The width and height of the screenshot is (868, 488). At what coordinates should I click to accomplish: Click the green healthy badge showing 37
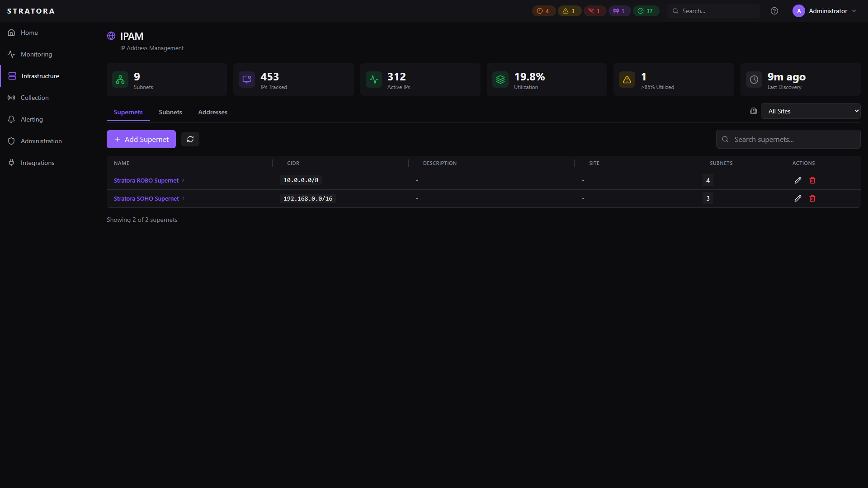pyautogui.click(x=646, y=11)
